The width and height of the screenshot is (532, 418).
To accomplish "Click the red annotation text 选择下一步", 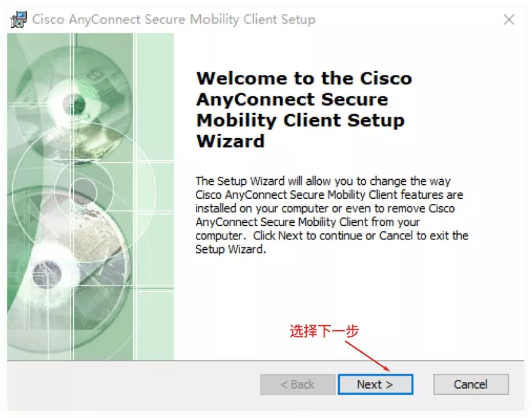I will 324,330.
